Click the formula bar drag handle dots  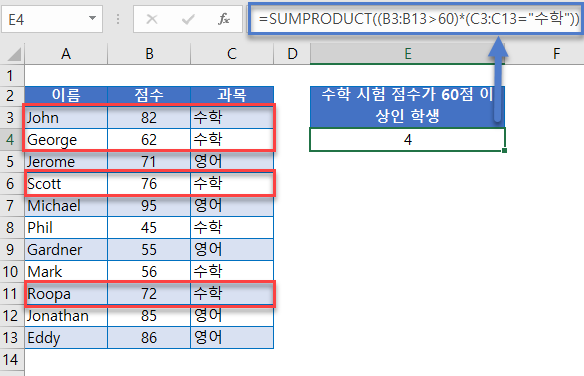118,19
